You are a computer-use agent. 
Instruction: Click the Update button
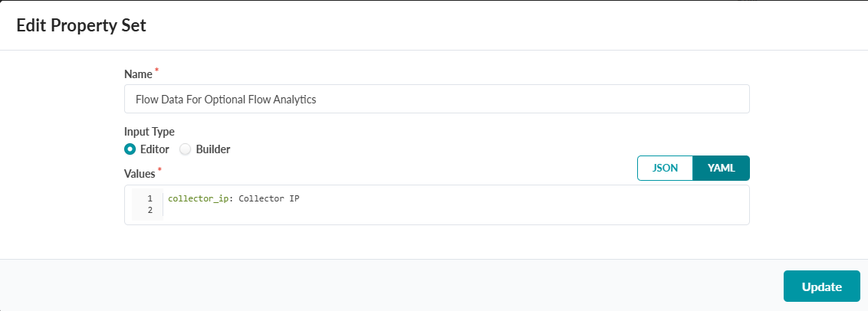click(x=821, y=286)
